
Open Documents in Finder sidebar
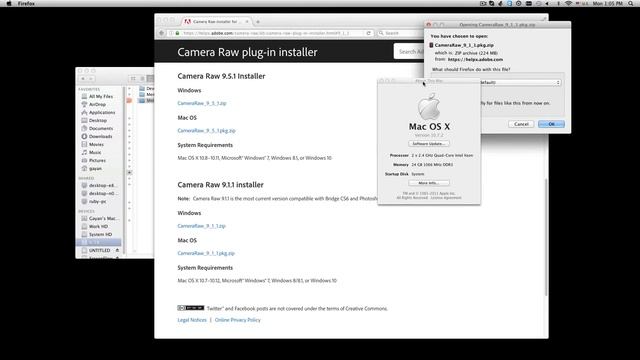(100, 129)
